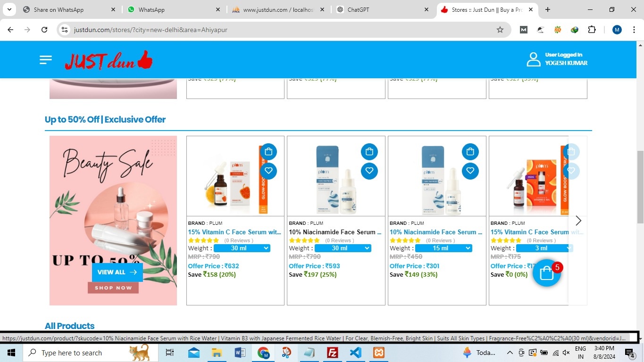
Task: Show next products with carousel right arrow
Action: (578, 221)
